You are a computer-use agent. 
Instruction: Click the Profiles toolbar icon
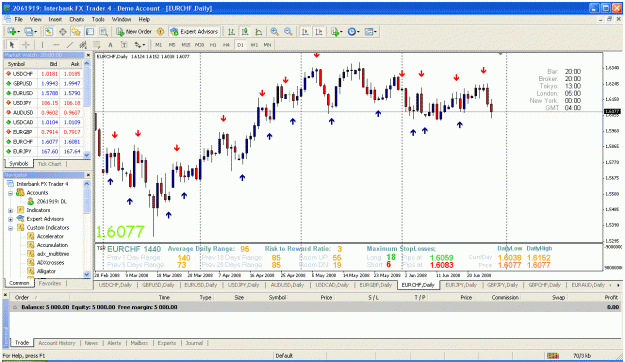[28, 31]
